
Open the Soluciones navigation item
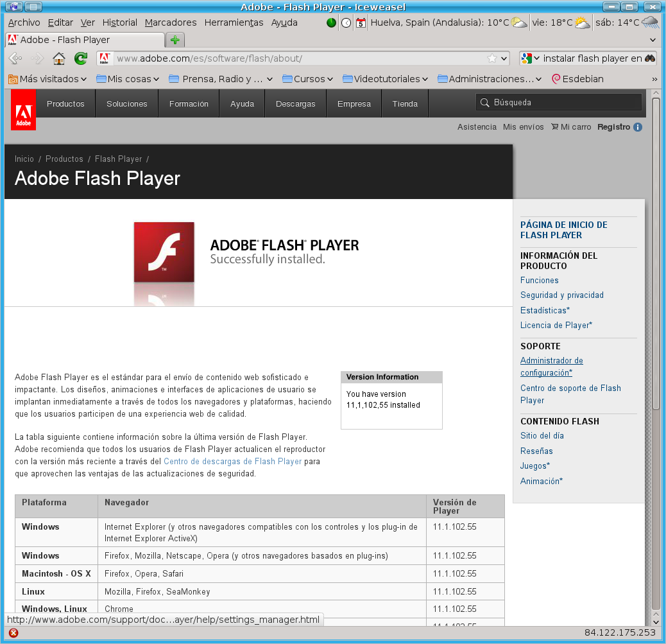click(x=126, y=104)
